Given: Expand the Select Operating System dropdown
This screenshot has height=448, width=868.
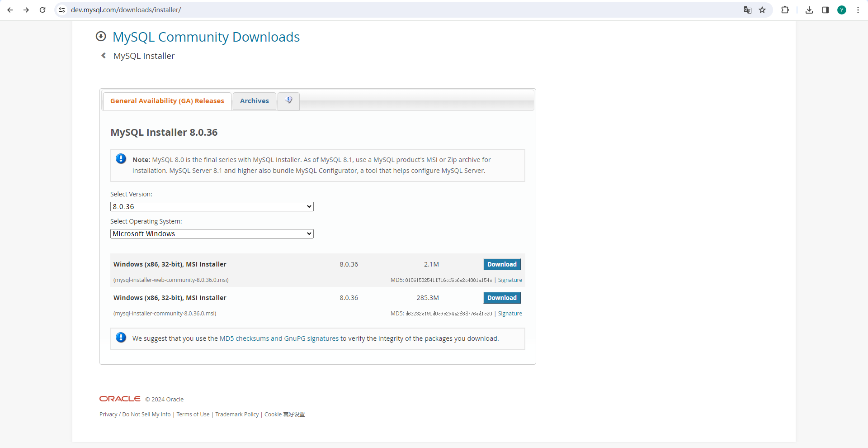Looking at the screenshot, I should pos(212,234).
